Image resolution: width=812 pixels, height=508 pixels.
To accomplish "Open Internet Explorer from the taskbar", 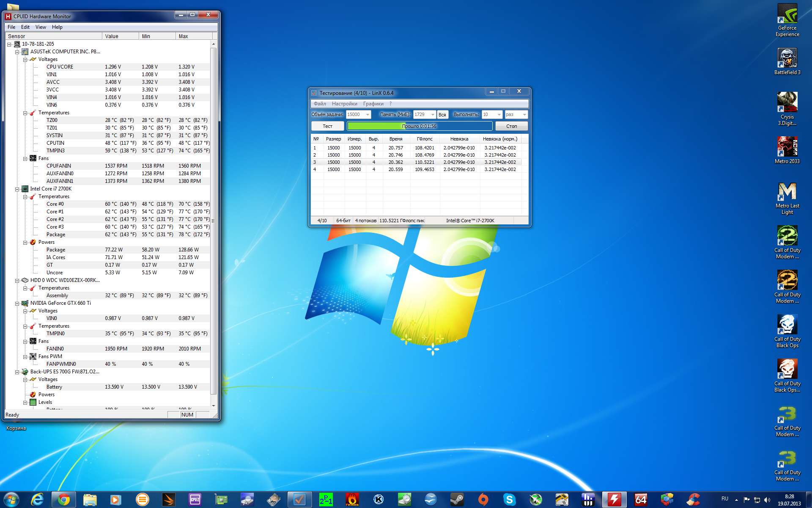I will 38,500.
